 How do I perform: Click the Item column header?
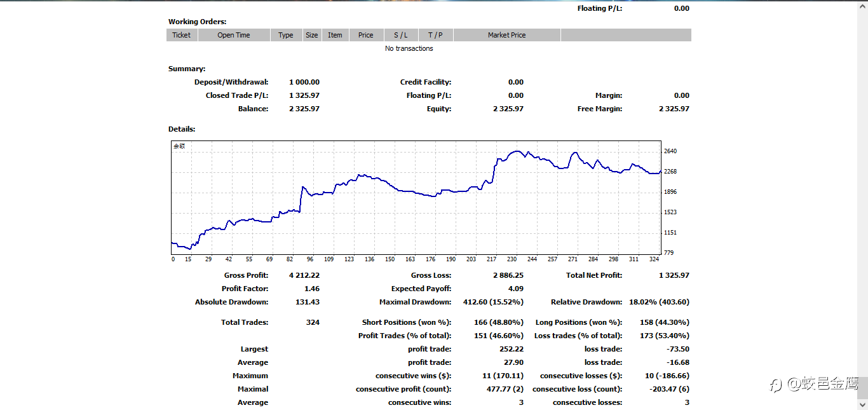point(336,35)
